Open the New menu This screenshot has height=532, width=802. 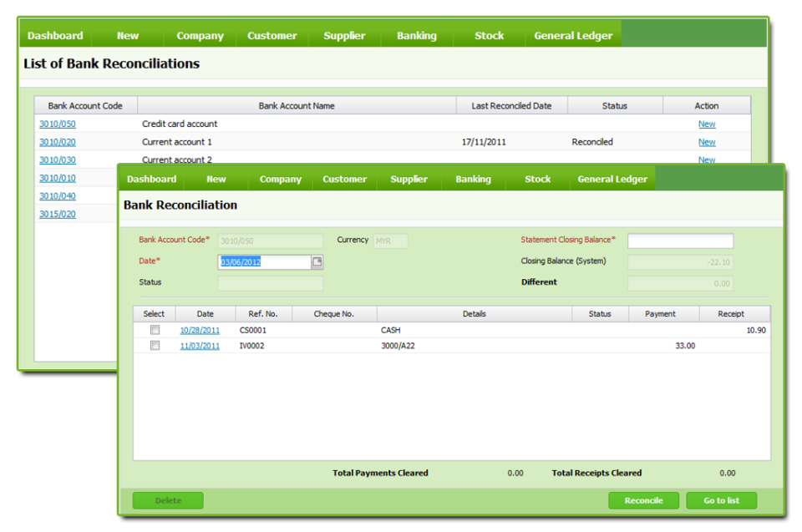click(x=216, y=179)
